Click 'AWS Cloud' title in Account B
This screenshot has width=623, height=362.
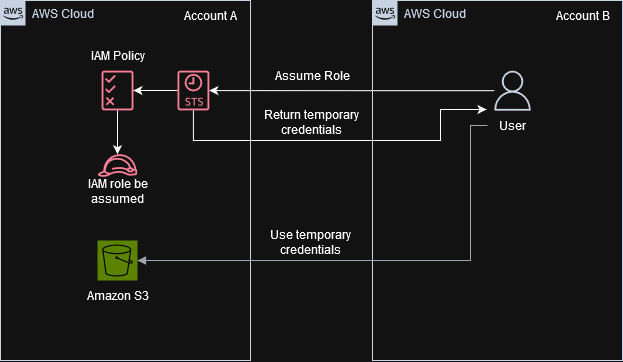[x=435, y=14]
